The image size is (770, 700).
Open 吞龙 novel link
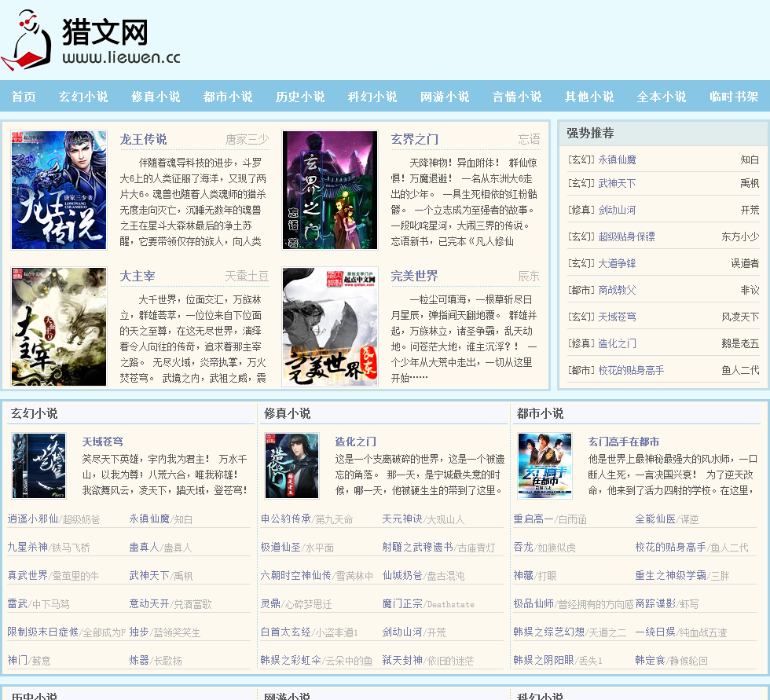(x=523, y=548)
